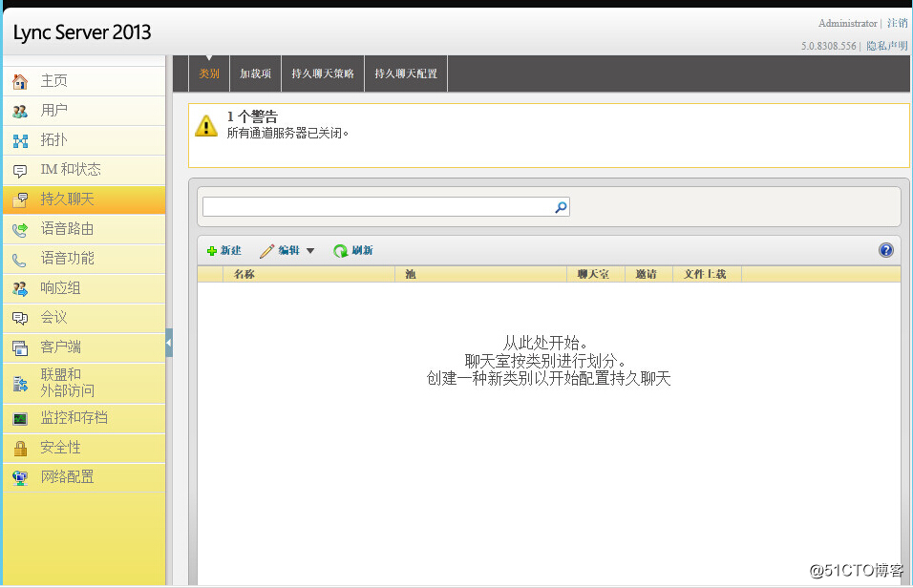The width and height of the screenshot is (913, 588).
Task: Switch to the 加载项 tab
Action: tap(256, 73)
